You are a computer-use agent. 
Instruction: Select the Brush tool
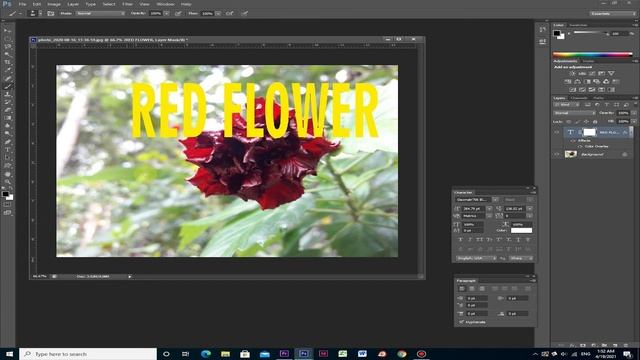(x=7, y=86)
